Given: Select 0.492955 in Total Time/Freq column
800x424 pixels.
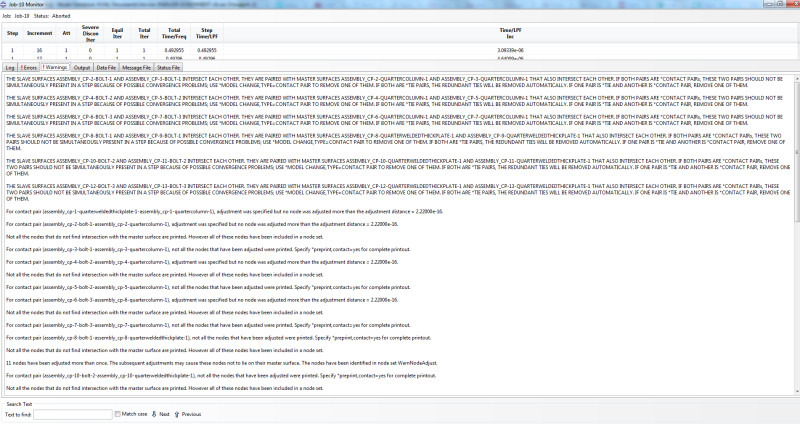Looking at the screenshot, I should (173, 51).
